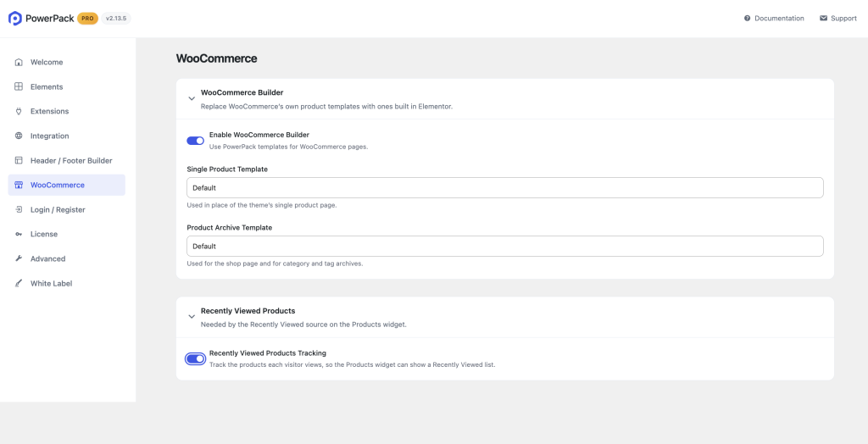Select the WooCommerce sidebar menu item

tap(66, 185)
